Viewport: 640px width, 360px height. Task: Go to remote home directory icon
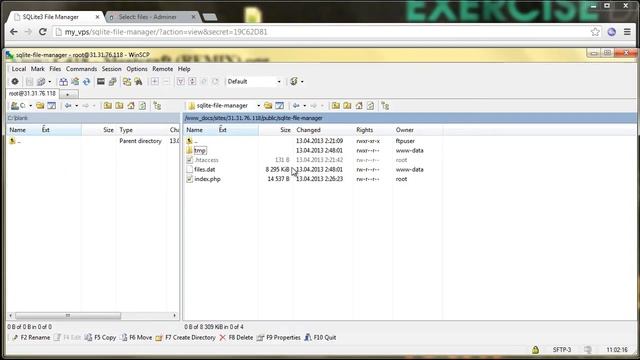click(359, 106)
